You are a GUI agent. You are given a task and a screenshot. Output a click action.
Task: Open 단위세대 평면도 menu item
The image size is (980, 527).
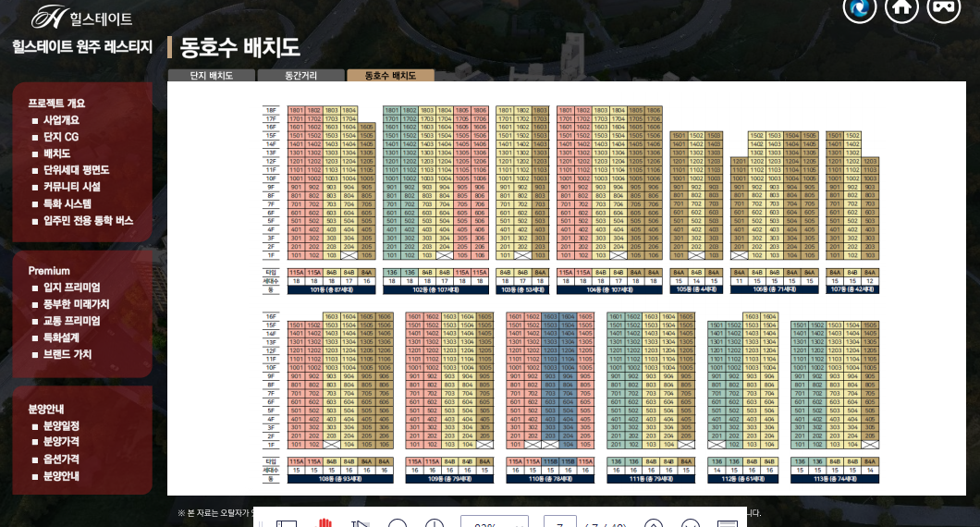point(76,170)
